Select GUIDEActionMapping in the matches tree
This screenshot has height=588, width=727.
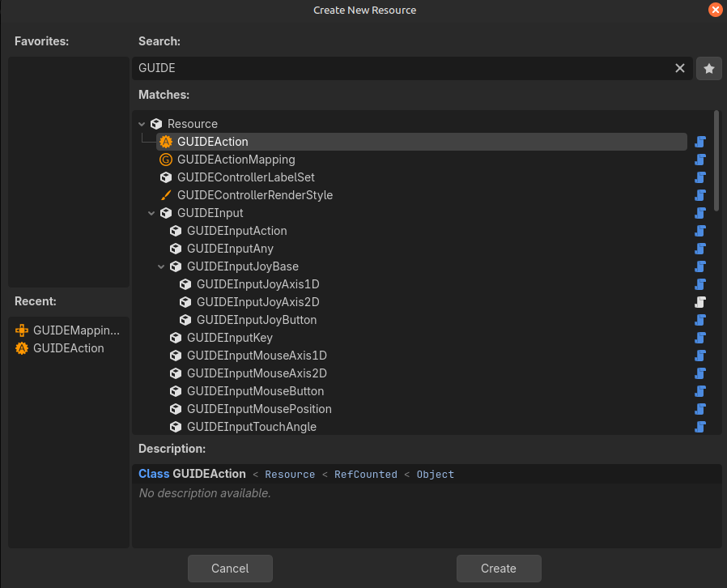(x=236, y=160)
